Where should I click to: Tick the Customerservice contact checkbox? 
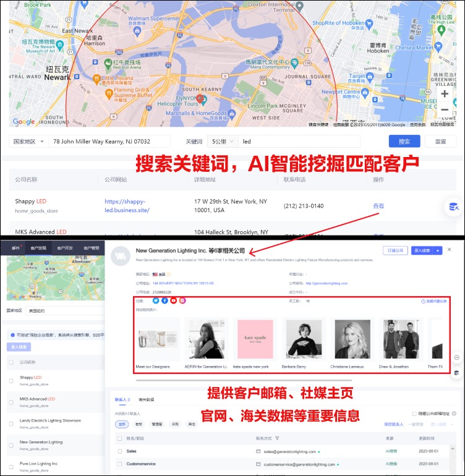(120, 464)
